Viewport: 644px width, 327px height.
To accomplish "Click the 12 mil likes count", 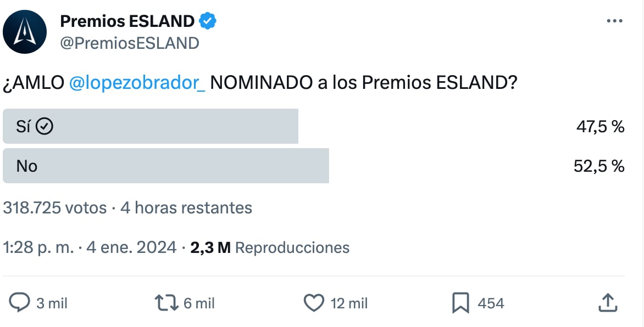I will click(349, 303).
